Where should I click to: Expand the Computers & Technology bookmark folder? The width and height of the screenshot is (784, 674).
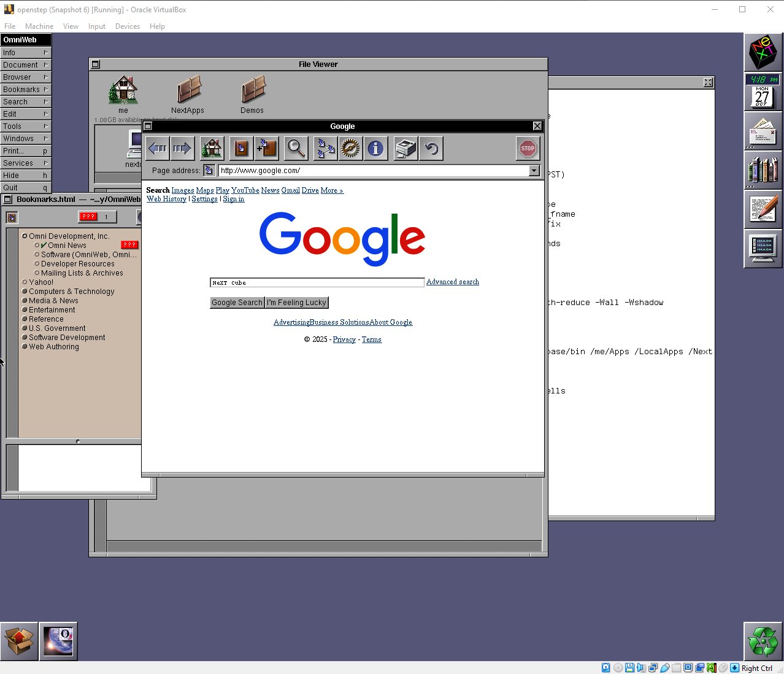[x=25, y=292]
